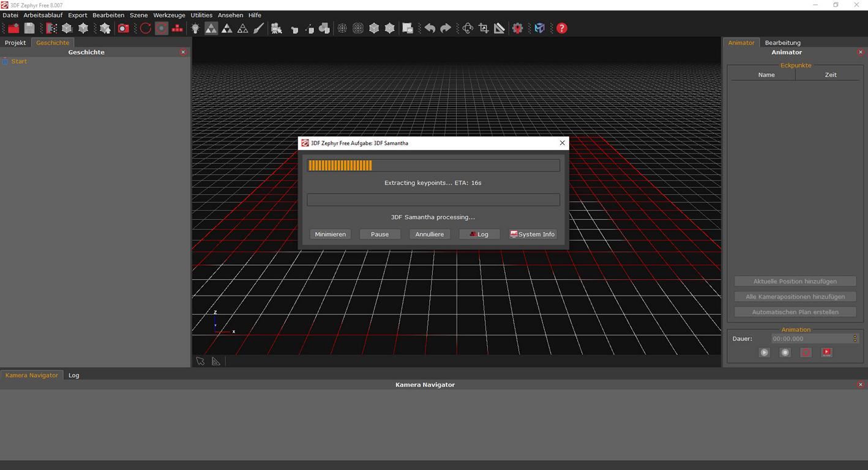
Task: Click the Annulliere button to cancel
Action: 430,234
